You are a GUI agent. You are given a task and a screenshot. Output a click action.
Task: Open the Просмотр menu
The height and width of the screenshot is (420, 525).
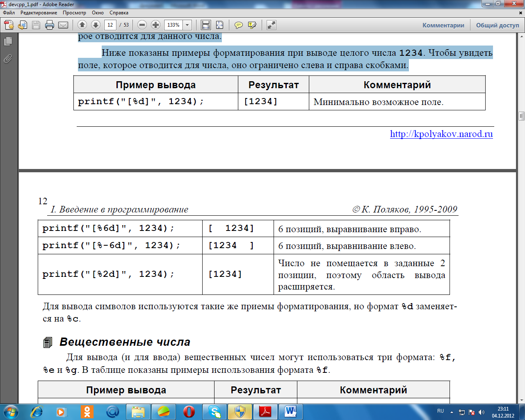pyautogui.click(x=74, y=13)
